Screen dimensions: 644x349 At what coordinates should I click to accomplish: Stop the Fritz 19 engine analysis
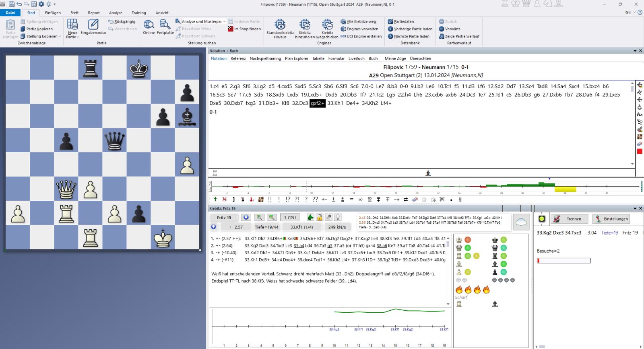pos(246,217)
